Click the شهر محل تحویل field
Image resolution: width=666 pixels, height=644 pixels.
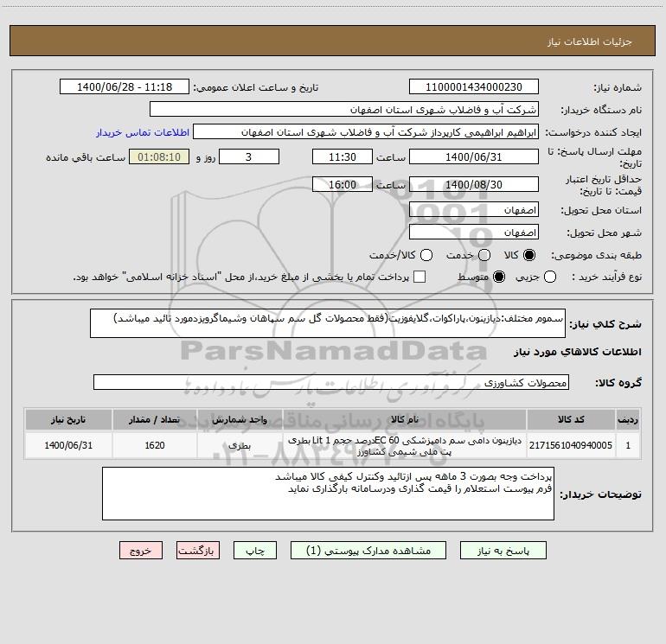pyautogui.click(x=474, y=233)
